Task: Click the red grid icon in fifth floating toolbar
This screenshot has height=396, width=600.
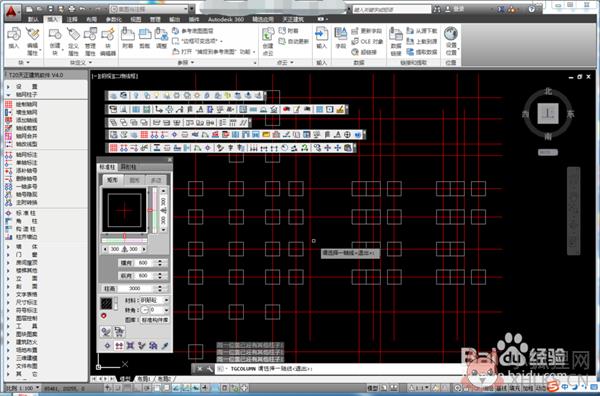Action: click(113, 148)
